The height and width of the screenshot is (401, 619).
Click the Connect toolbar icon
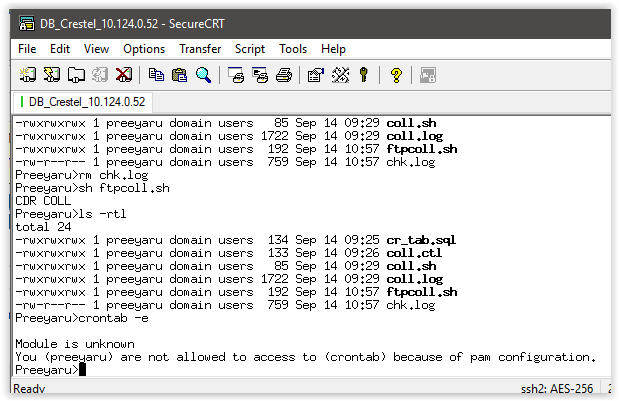[x=27, y=74]
